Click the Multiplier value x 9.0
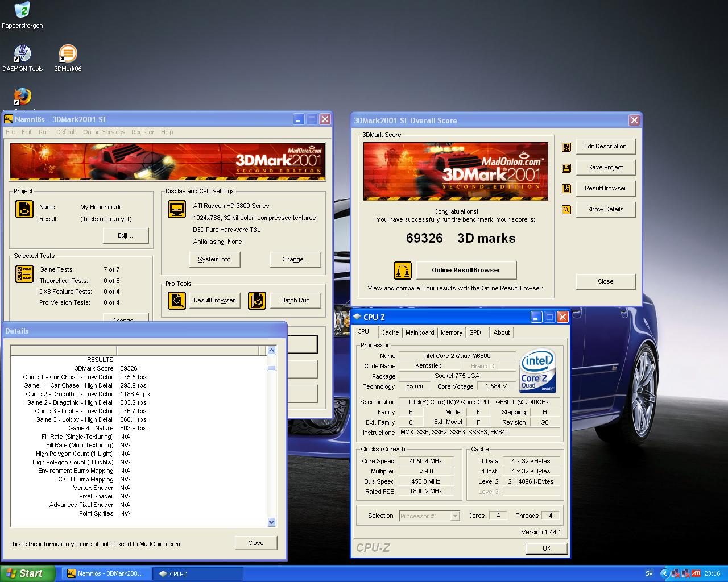This screenshot has height=582, width=728. (426, 471)
